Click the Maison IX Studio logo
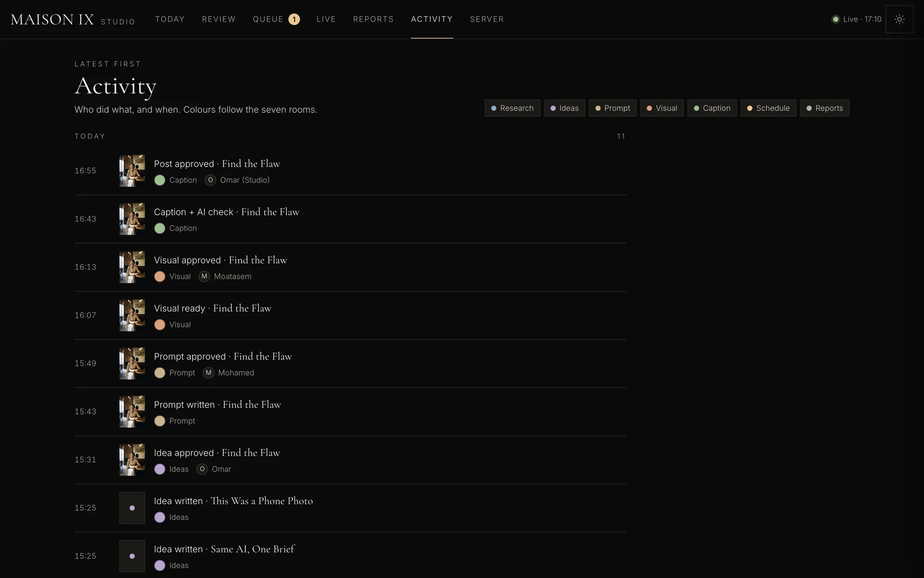 click(73, 19)
